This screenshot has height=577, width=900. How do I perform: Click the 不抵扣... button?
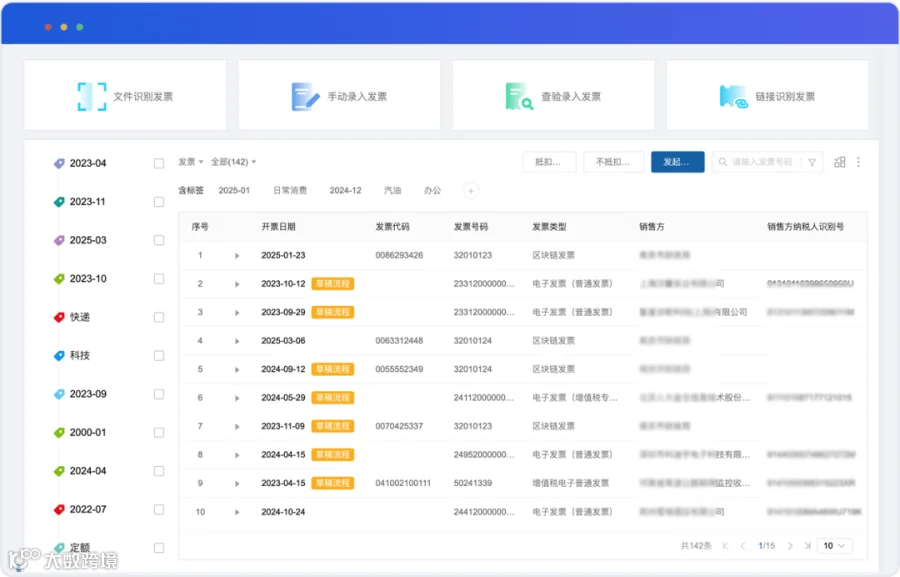click(613, 162)
